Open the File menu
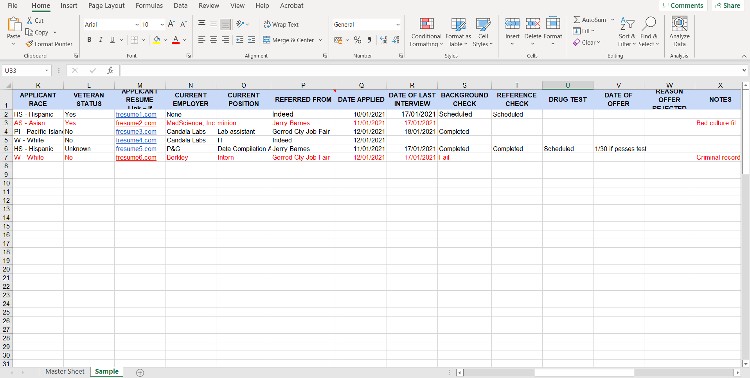 pos(12,6)
